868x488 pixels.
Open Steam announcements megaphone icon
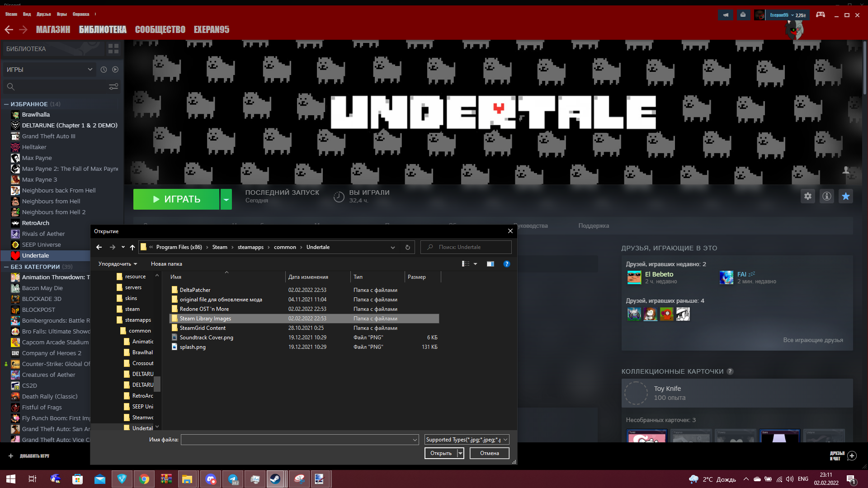pyautogui.click(x=725, y=15)
